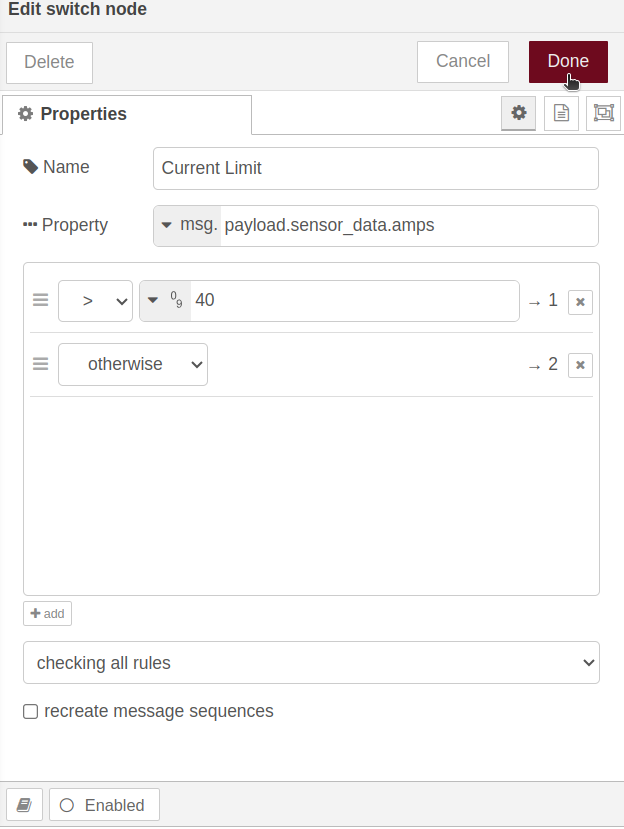Screen dimensions: 624x829
Task: Open the greater-than operator dropdown
Action: tap(95, 301)
